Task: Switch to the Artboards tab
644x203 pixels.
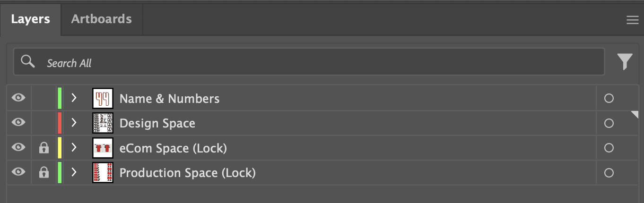Action: point(101,19)
